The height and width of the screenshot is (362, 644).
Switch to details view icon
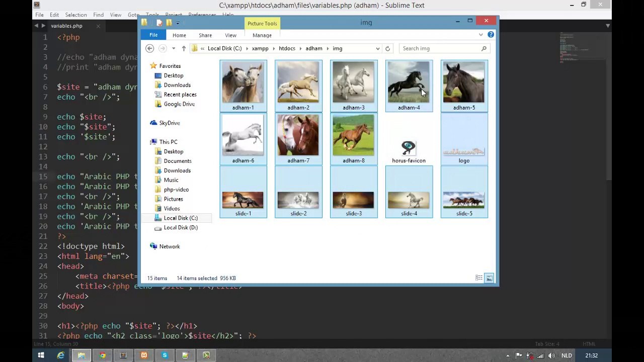click(x=479, y=278)
